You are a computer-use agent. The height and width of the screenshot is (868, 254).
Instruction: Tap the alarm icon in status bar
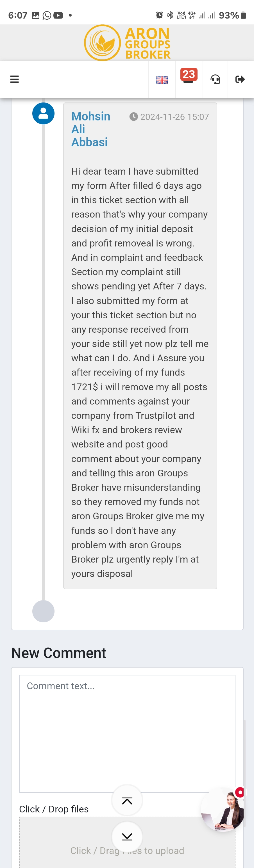coord(159,15)
